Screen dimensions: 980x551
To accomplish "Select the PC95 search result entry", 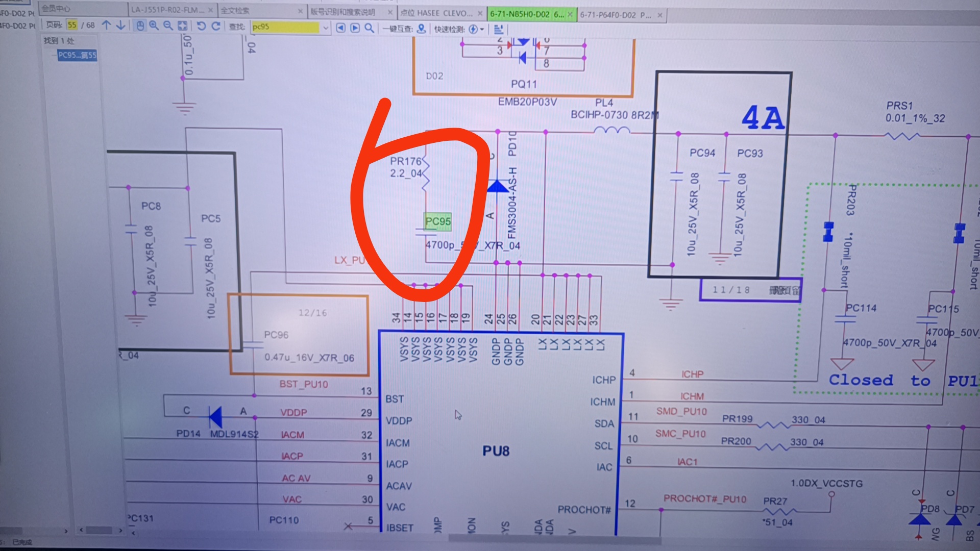I will (x=77, y=55).
